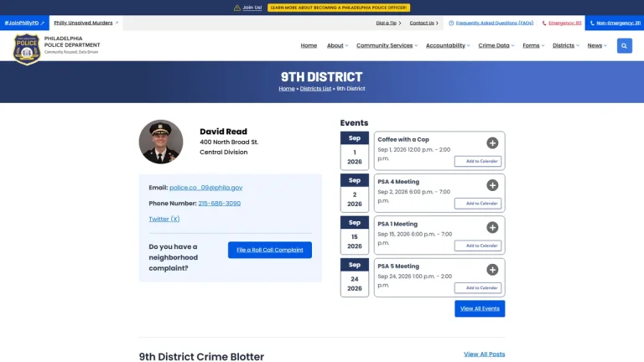The width and height of the screenshot is (644, 362).
Task: Click the Emergency 911 phone icon
Action: [544, 23]
